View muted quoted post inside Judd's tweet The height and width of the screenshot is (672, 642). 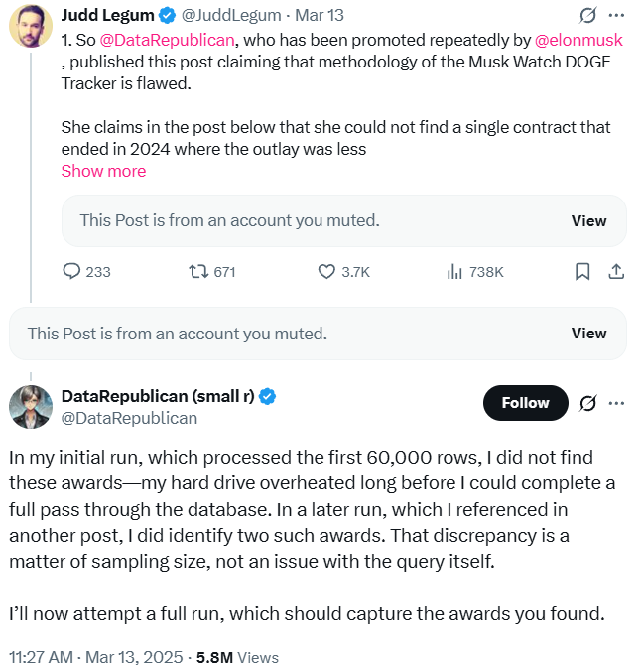coord(588,221)
